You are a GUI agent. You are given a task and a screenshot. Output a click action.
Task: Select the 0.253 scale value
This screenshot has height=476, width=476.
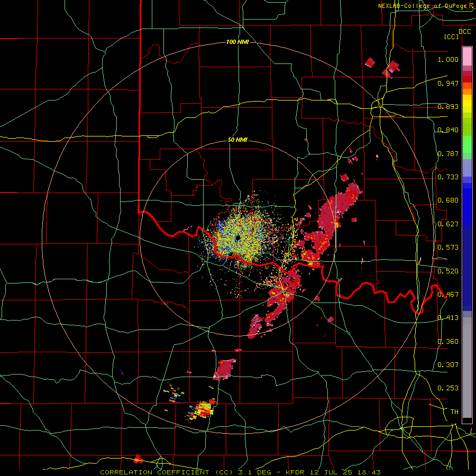[x=448, y=388]
